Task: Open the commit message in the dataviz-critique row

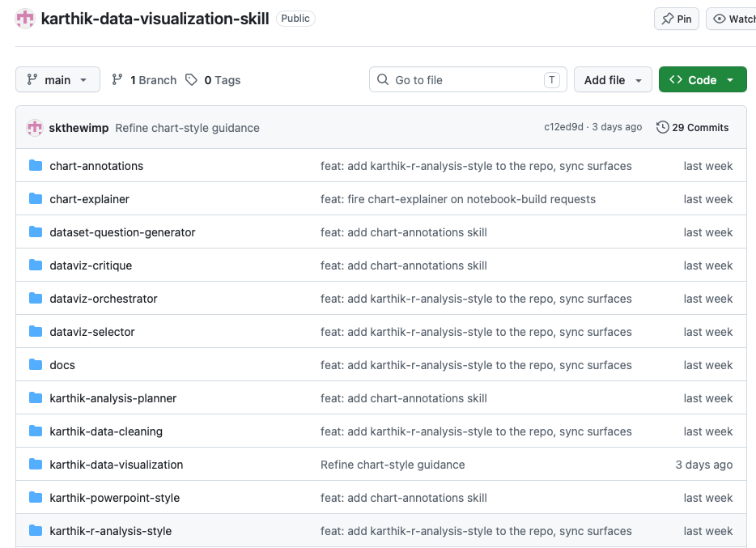Action: point(404,266)
